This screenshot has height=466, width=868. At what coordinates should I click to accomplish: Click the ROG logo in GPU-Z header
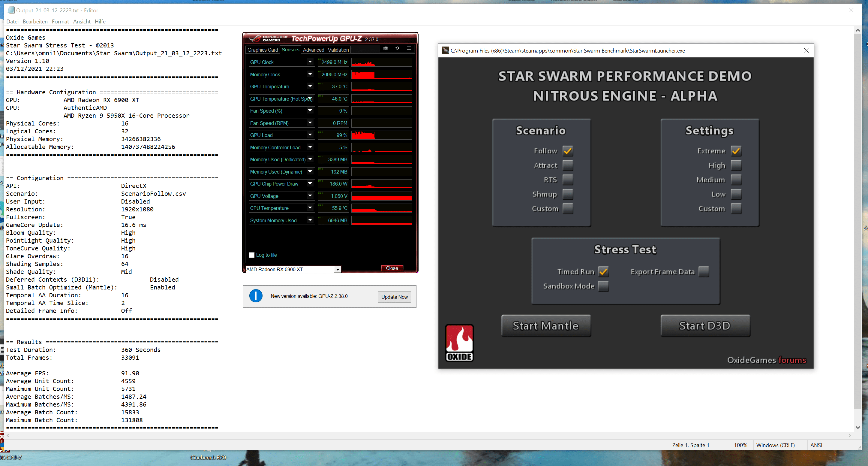pyautogui.click(x=255, y=38)
